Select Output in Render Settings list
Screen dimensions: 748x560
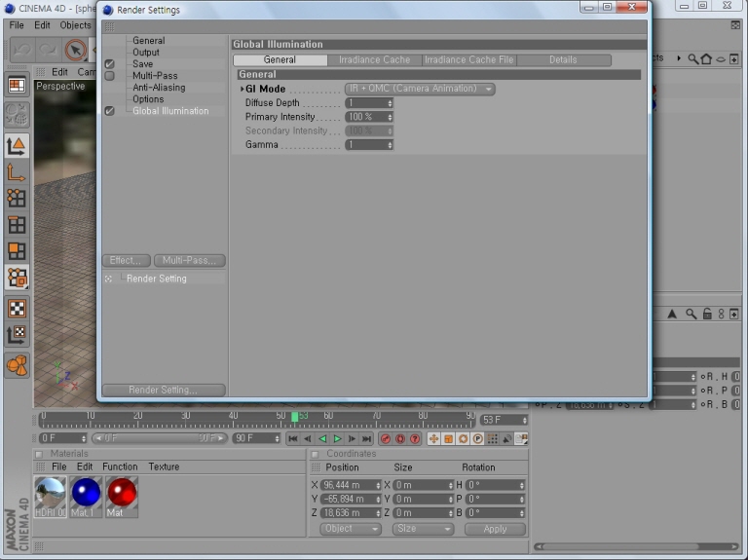(x=146, y=52)
